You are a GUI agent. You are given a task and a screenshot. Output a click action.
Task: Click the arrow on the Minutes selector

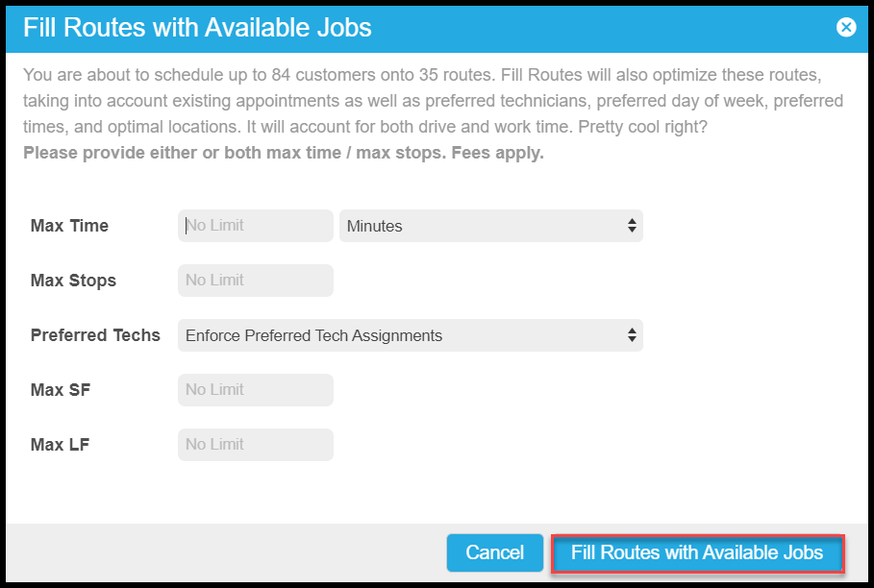click(632, 226)
